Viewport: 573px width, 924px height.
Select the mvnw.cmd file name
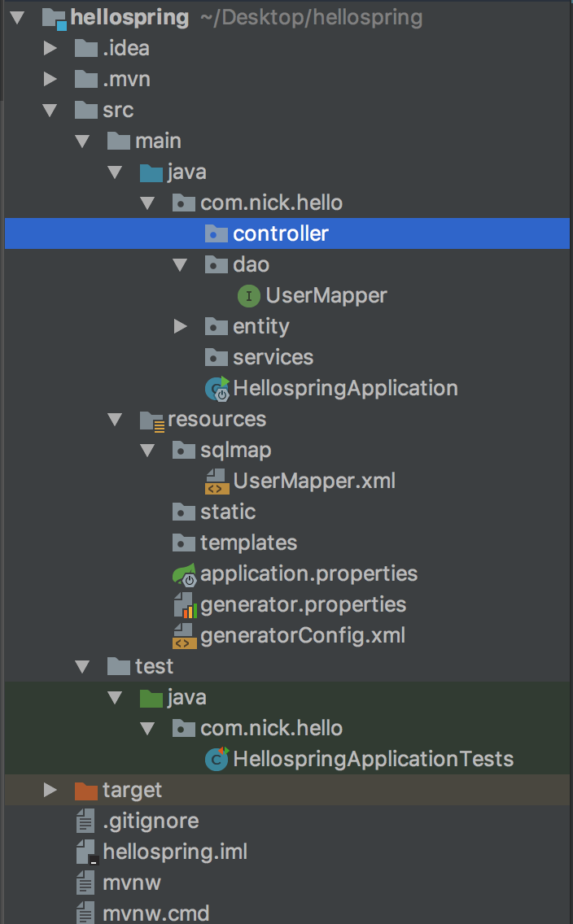point(155,914)
